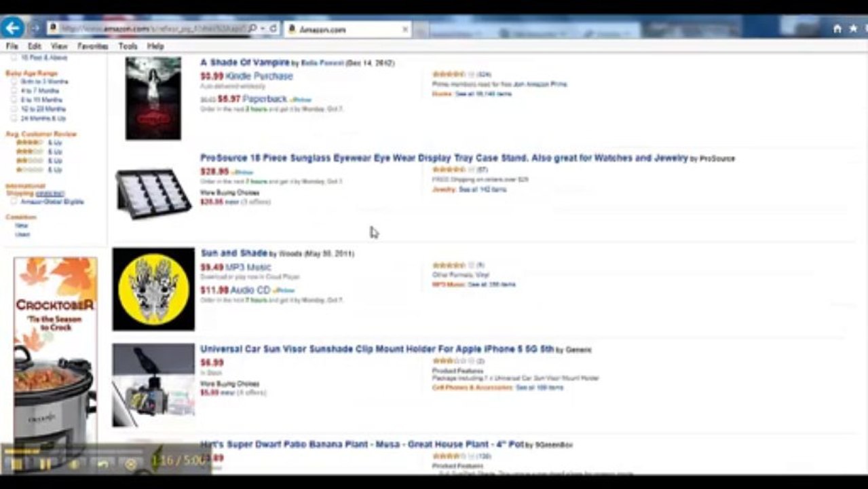Open a new tab beside Amazon.com tab
Viewport: 868px width, 489px height.
point(421,30)
